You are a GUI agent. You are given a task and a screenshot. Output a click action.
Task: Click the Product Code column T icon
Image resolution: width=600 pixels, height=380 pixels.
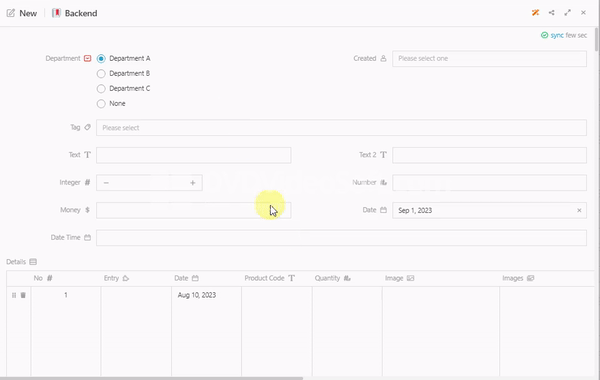click(x=292, y=278)
